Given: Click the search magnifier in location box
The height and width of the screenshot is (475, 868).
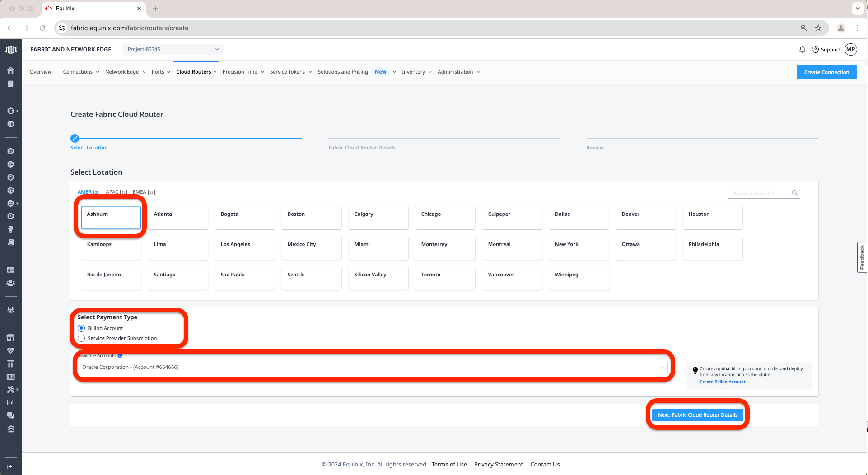Looking at the screenshot, I should coord(794,193).
